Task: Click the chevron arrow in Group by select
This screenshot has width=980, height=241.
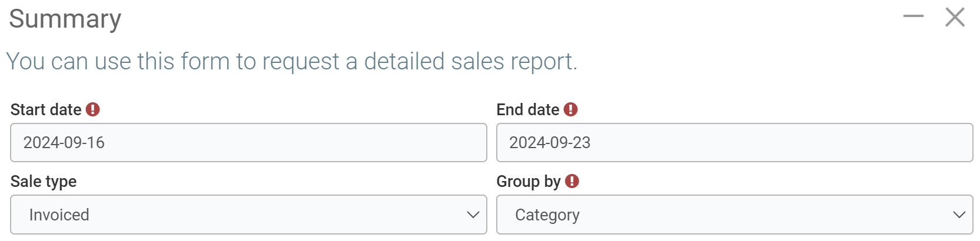Action: (x=959, y=215)
